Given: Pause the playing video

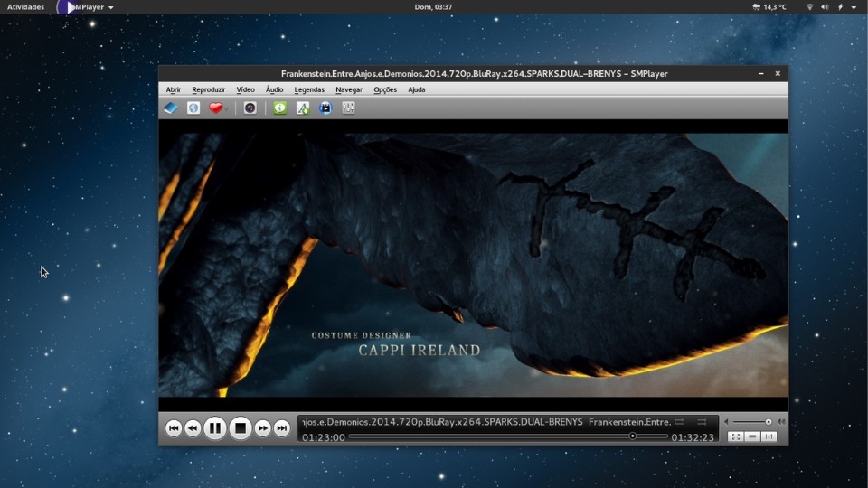Looking at the screenshot, I should pos(215,428).
